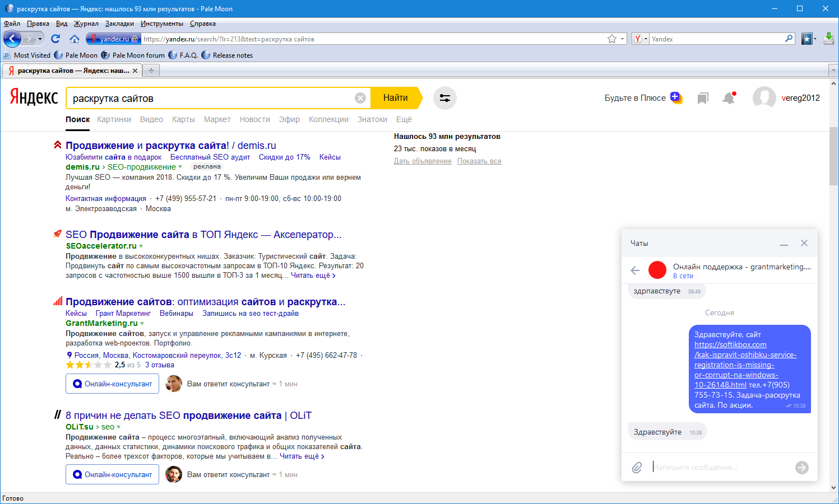
Task: Click the Читать ещё link under SEOaccelerator
Action: pos(313,276)
